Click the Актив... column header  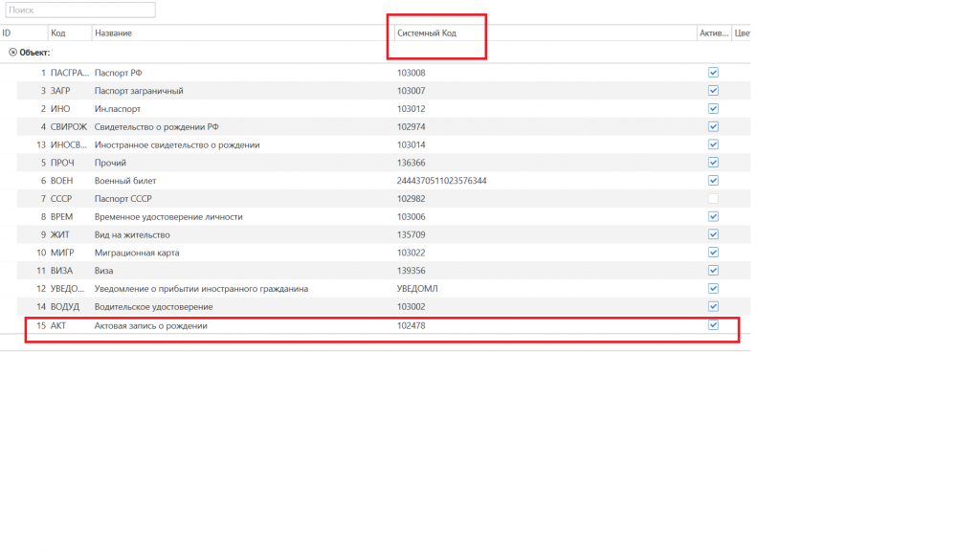[714, 33]
